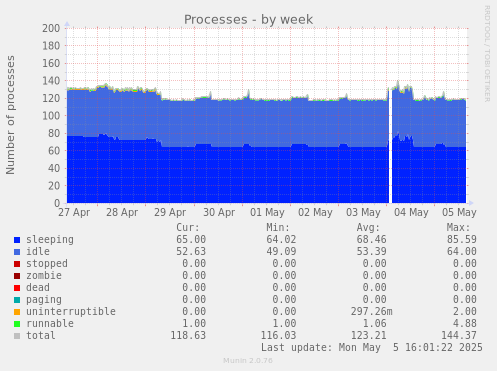Select the 'sleeping' legend label
The height and width of the screenshot is (371, 497).
pos(50,240)
